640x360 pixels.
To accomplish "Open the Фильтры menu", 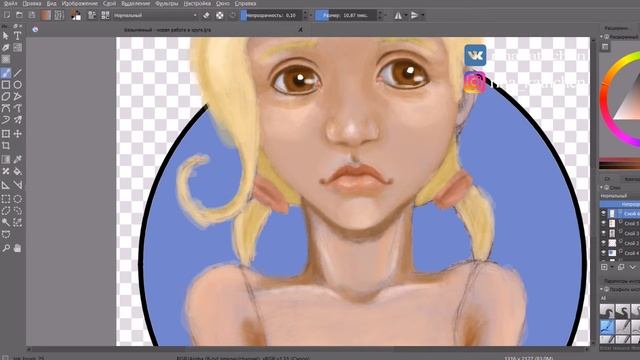I will (167, 3).
